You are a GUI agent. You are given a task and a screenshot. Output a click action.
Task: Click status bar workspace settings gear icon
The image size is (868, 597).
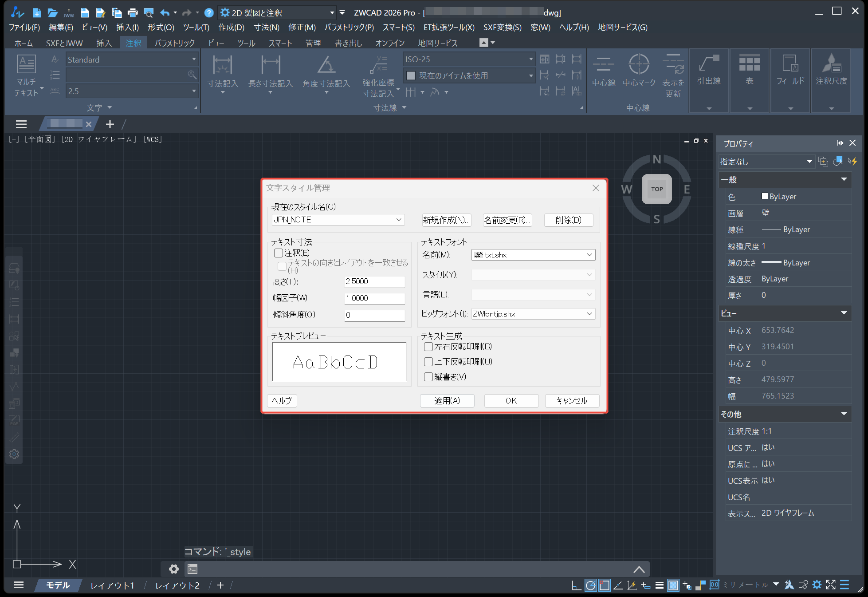pos(817,585)
